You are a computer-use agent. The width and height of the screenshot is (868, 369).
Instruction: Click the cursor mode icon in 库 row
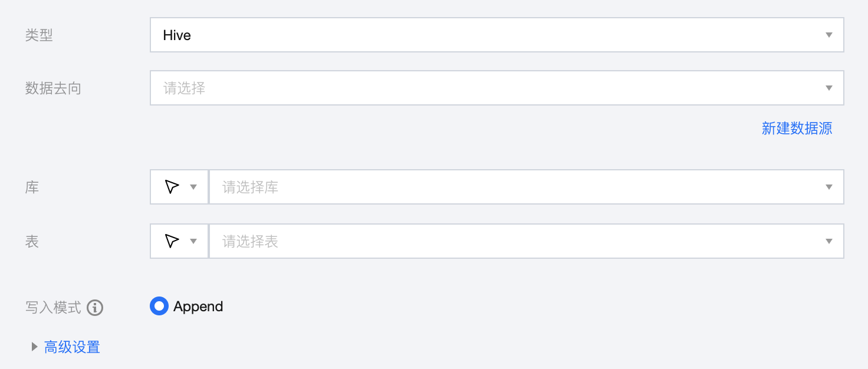click(172, 187)
